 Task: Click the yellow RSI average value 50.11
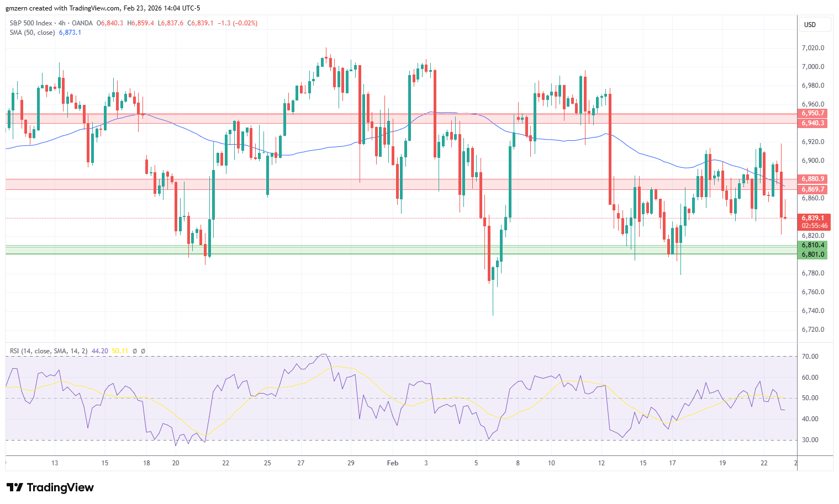[120, 351]
